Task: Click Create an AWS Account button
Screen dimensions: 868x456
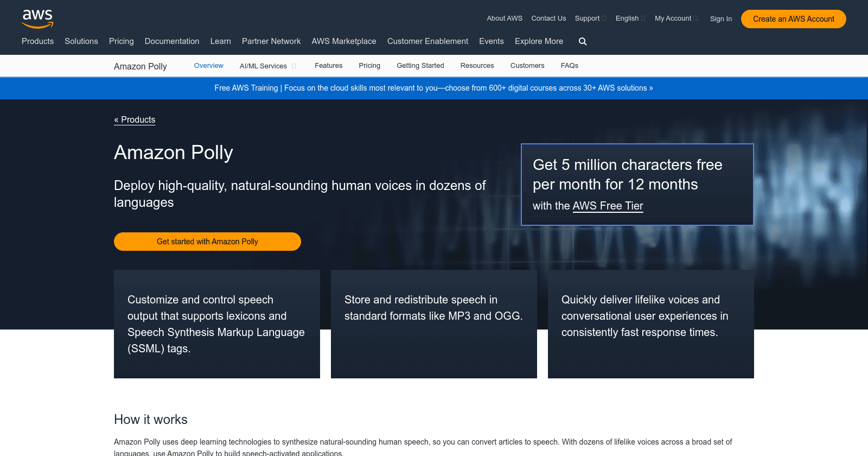Action: click(793, 19)
